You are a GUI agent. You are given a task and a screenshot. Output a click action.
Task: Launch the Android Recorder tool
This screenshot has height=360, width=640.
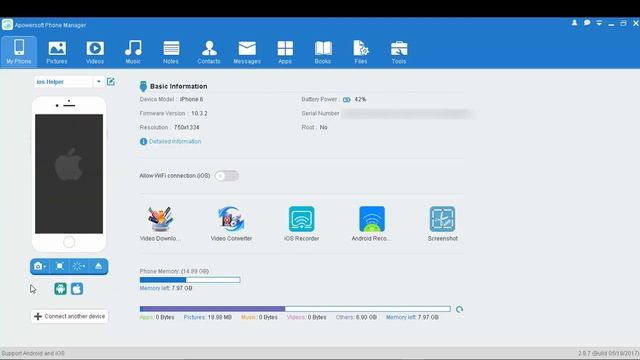tap(372, 224)
